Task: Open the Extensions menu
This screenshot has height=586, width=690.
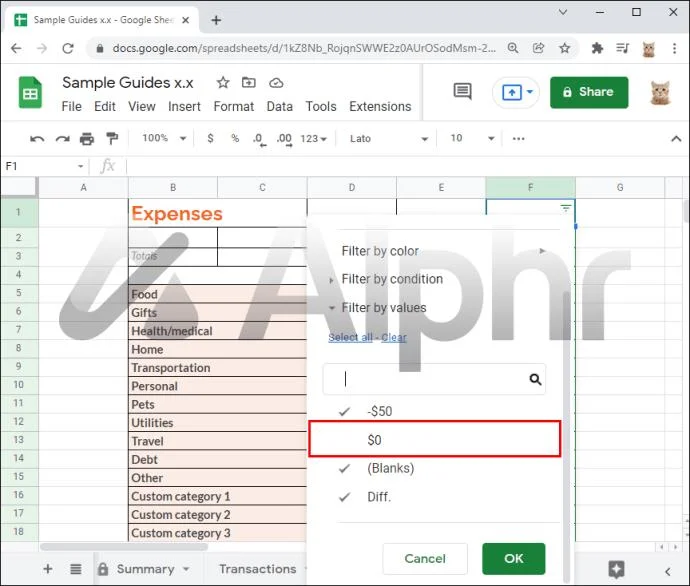Action: click(x=380, y=106)
